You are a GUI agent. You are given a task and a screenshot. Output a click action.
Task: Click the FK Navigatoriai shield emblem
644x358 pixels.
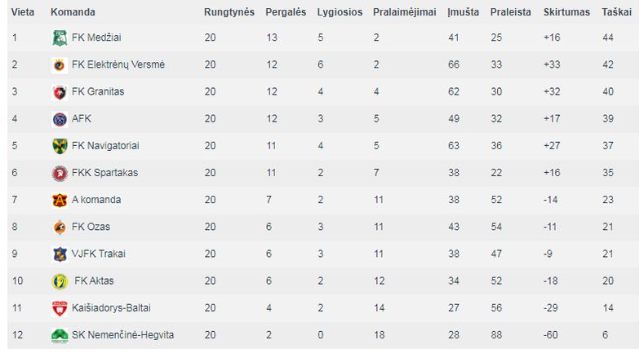coord(60,146)
